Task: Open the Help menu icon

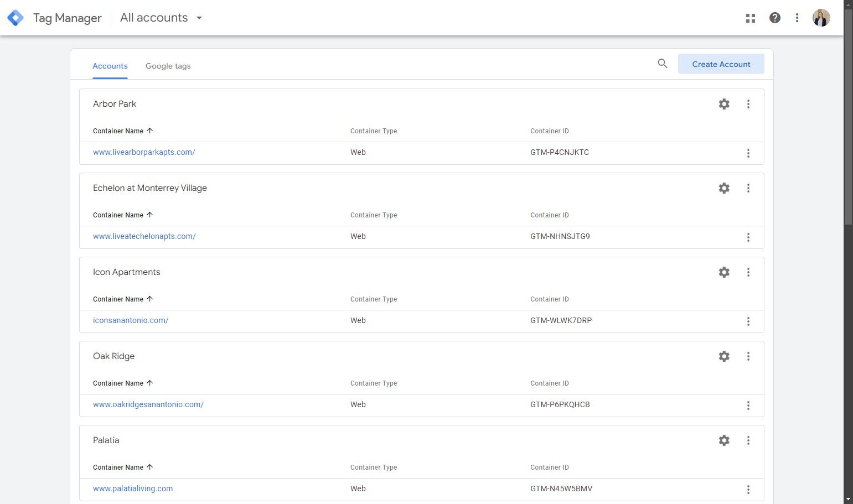Action: click(x=775, y=18)
